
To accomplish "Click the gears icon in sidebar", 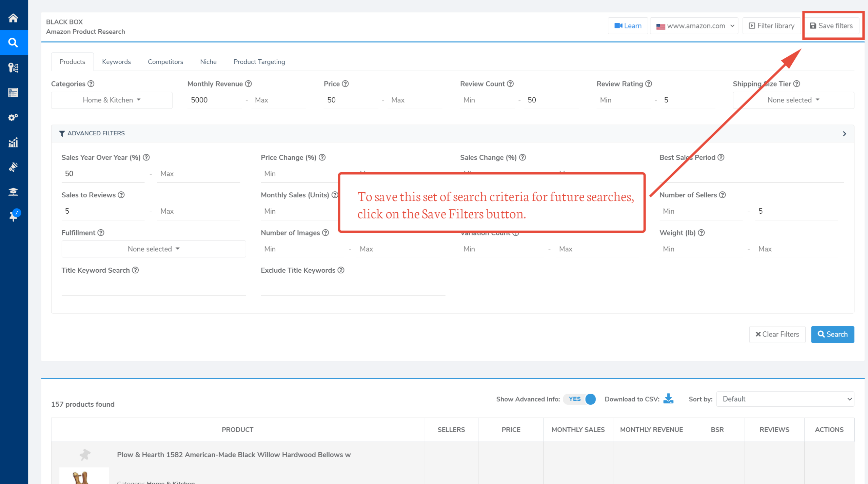I will (x=13, y=117).
